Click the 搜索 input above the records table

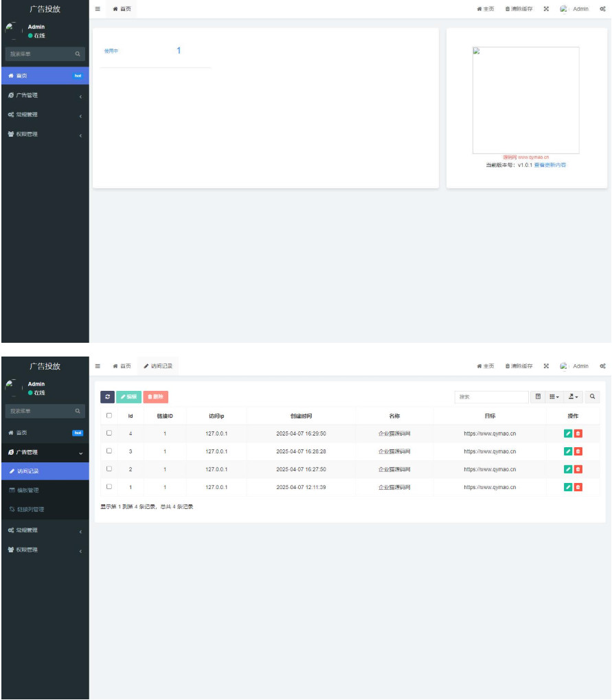click(492, 396)
